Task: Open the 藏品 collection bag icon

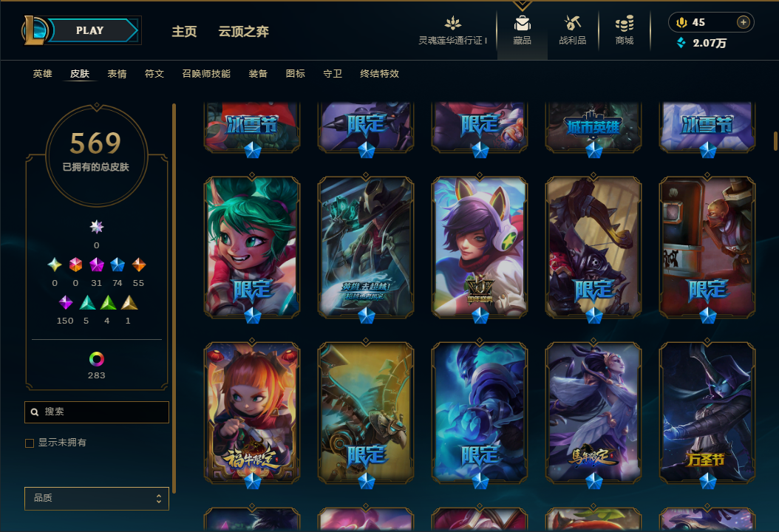Action: (522, 24)
